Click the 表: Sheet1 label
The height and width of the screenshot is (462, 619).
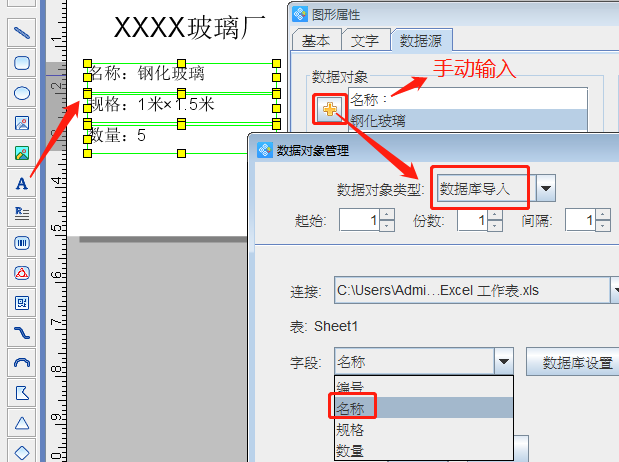click(324, 327)
